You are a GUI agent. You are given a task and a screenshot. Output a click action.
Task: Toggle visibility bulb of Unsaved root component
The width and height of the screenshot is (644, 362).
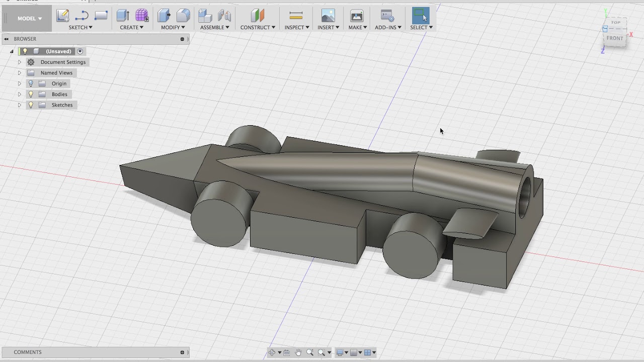pyautogui.click(x=25, y=51)
